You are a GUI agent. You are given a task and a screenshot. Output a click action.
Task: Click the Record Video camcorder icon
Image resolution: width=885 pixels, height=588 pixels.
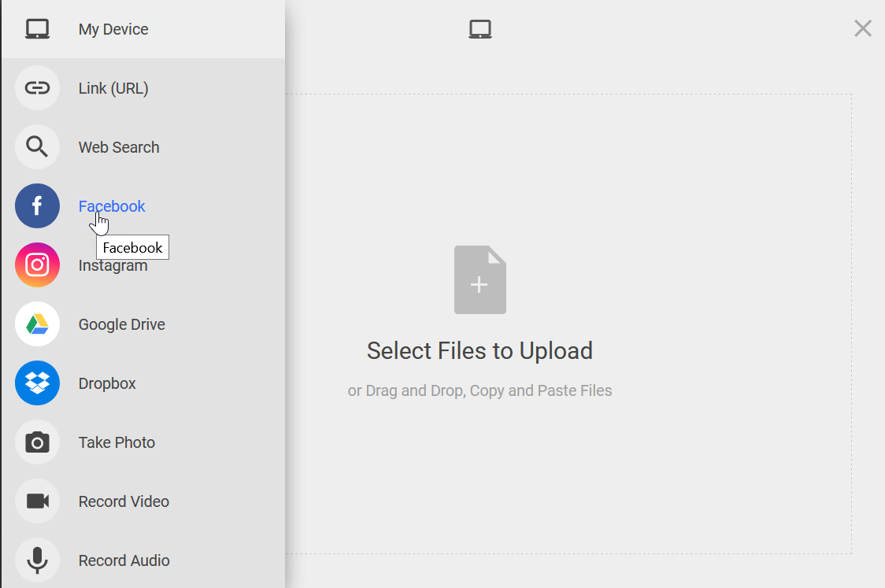(x=37, y=501)
